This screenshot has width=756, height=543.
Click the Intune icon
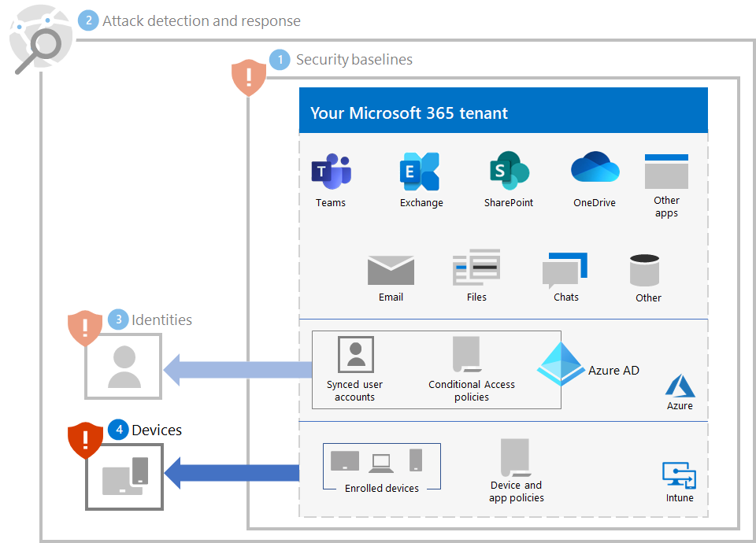[679, 473]
